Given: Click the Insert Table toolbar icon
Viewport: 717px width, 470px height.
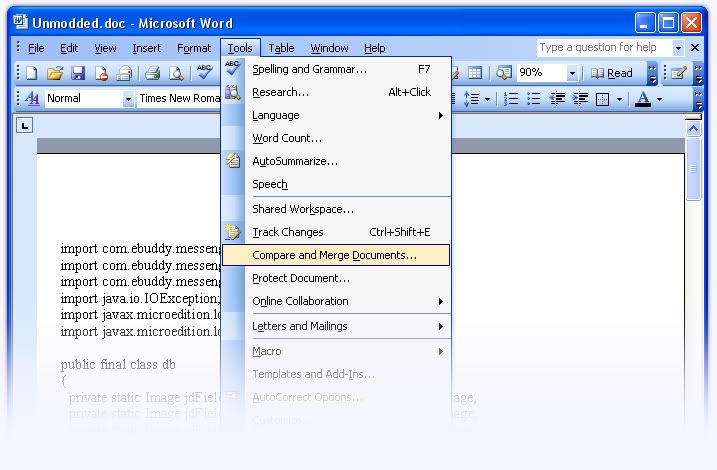Looking at the screenshot, I should [x=475, y=73].
